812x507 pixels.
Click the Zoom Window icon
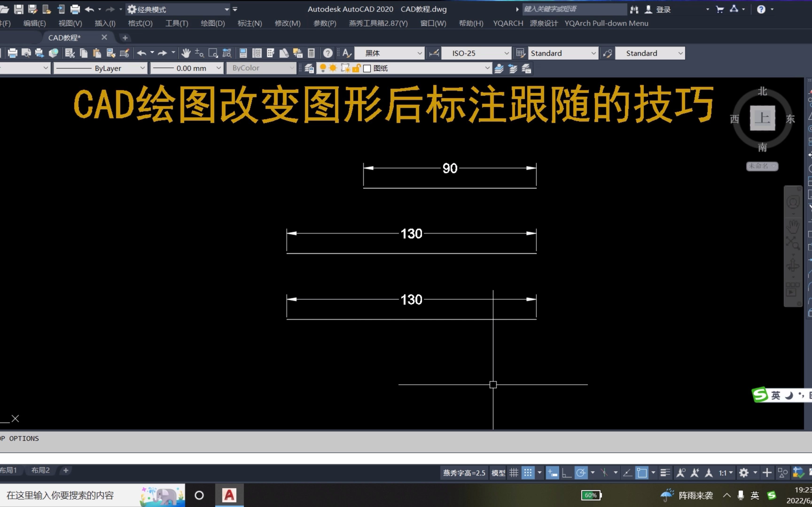(213, 53)
